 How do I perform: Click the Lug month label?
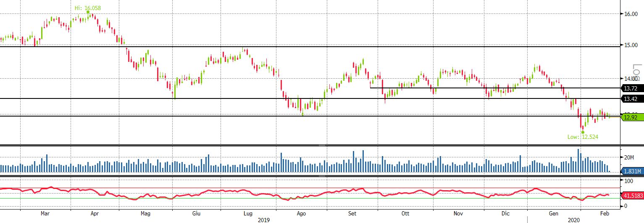(248, 214)
